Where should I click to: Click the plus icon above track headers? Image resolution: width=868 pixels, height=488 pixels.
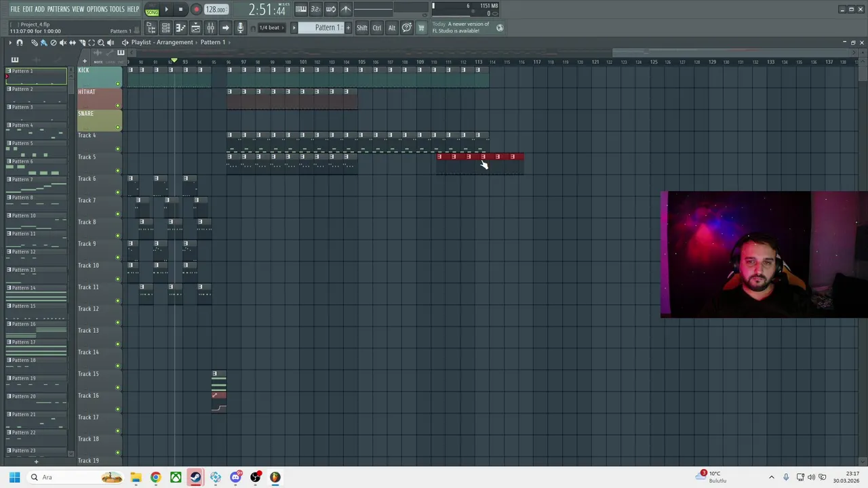[x=85, y=61]
